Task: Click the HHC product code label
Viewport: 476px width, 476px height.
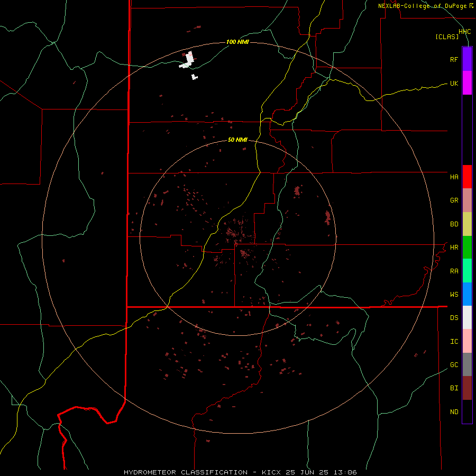Action: (465, 32)
